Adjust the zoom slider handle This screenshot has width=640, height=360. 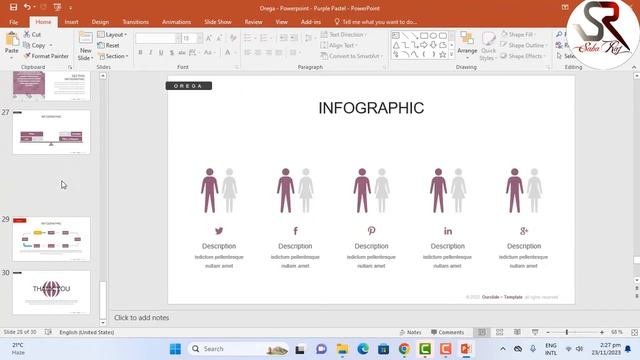[567, 332]
